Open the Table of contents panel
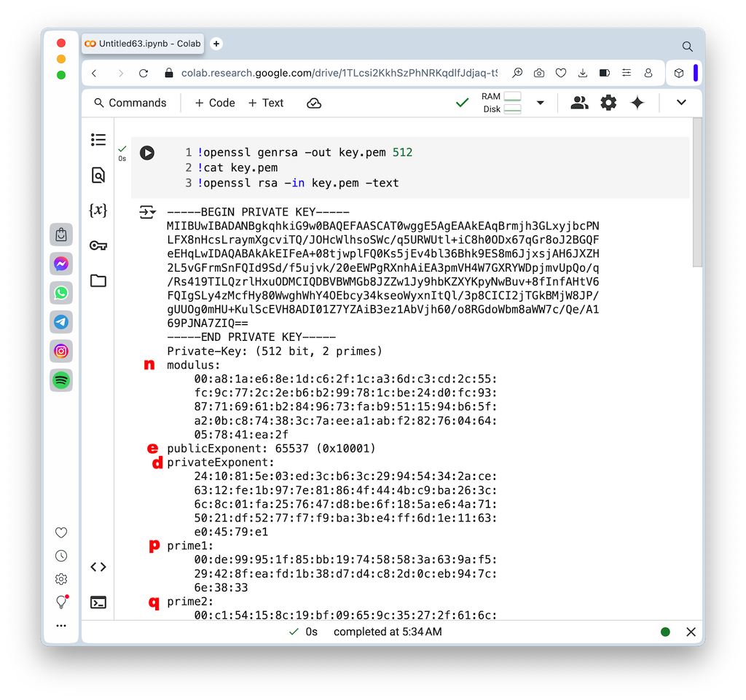746x700 pixels. (x=98, y=140)
